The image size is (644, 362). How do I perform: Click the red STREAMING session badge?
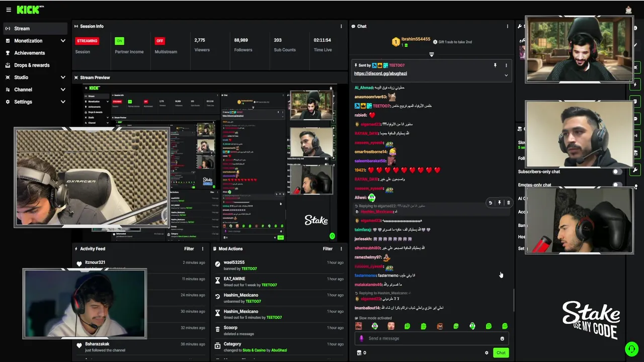[87, 41]
